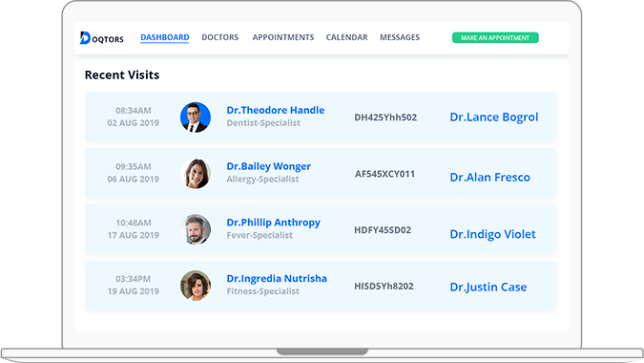This screenshot has height=363, width=644.
Task: Select Dr.Indigo Violet link
Action: click(x=492, y=234)
